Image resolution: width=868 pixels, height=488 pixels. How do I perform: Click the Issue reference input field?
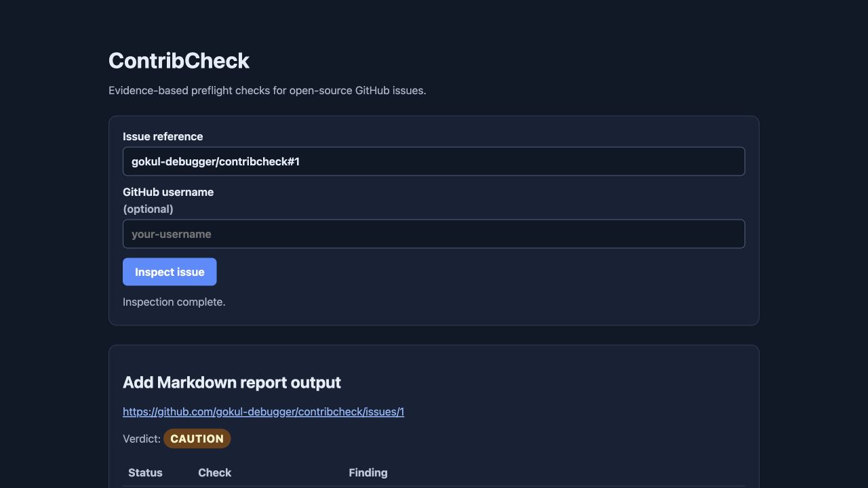[433, 161]
